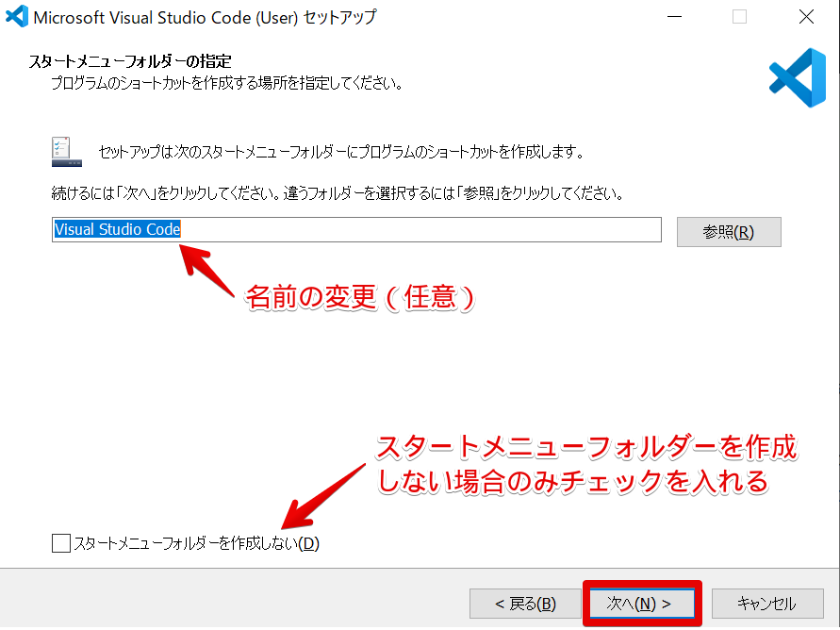Go back with the 戻る(B) button
This screenshot has height=630, width=840.
[x=525, y=604]
